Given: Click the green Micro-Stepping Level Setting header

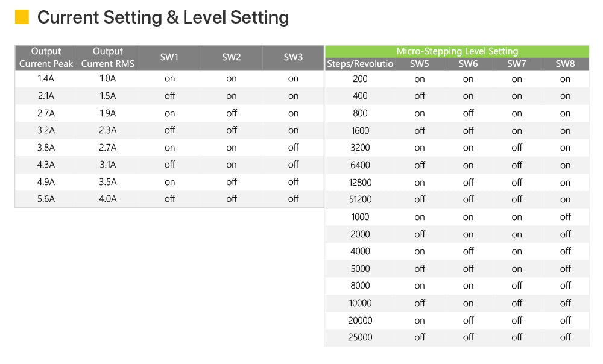Looking at the screenshot, I should (x=457, y=51).
